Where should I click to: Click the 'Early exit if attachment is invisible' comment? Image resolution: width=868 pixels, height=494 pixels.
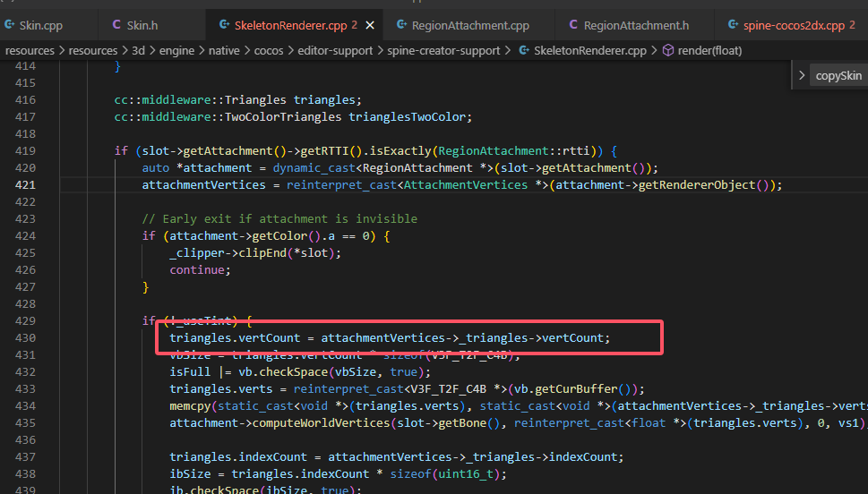(279, 219)
